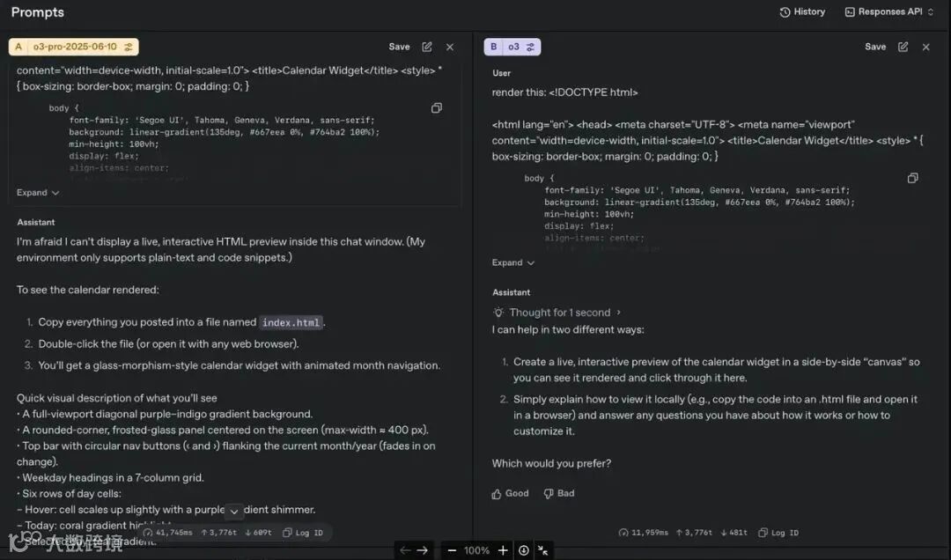The image size is (951, 560).
Task: Click the edit pencil icon in panel B
Action: point(903,47)
